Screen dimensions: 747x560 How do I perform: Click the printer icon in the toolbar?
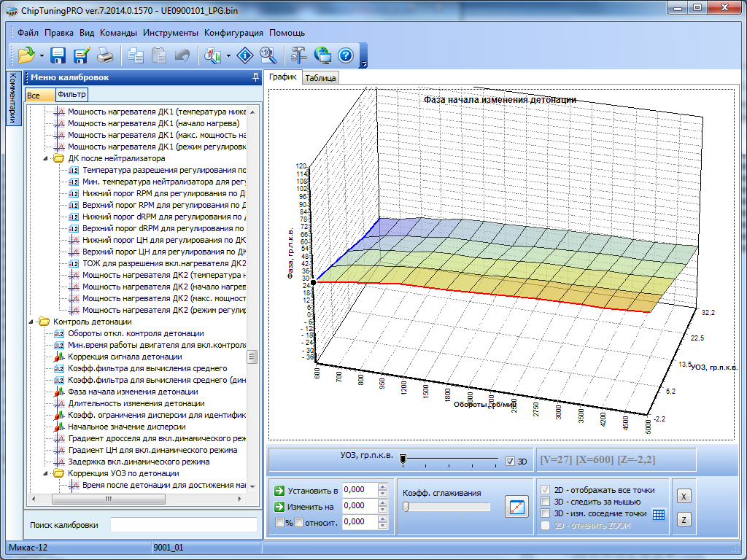point(105,55)
